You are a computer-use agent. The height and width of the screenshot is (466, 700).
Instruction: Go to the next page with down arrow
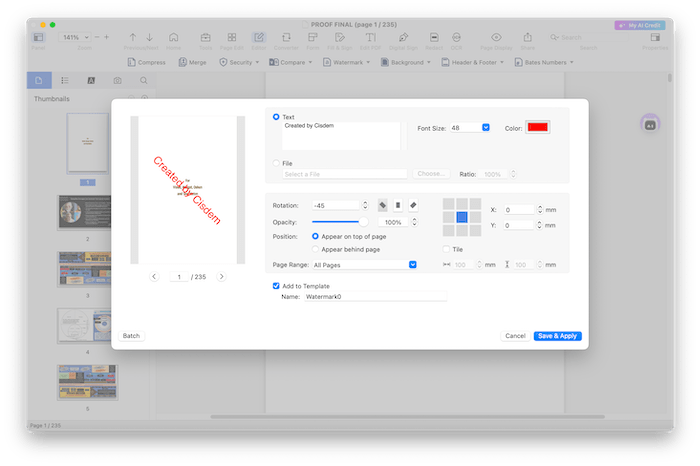pos(150,37)
